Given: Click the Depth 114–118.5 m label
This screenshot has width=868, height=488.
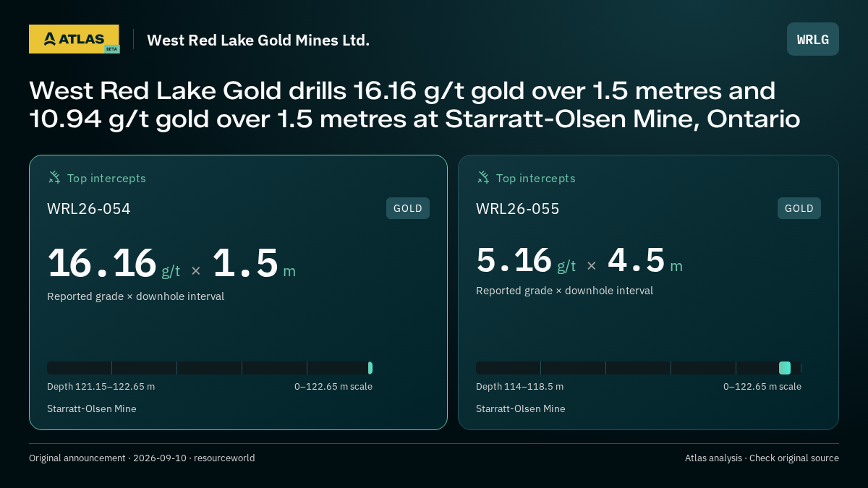Looking at the screenshot, I should (x=519, y=387).
